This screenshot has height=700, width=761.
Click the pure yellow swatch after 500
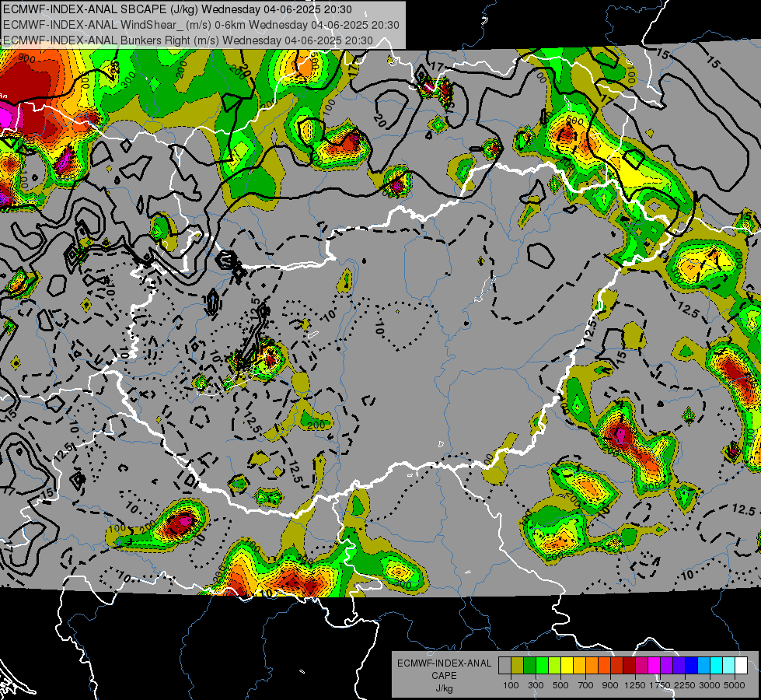point(567,665)
